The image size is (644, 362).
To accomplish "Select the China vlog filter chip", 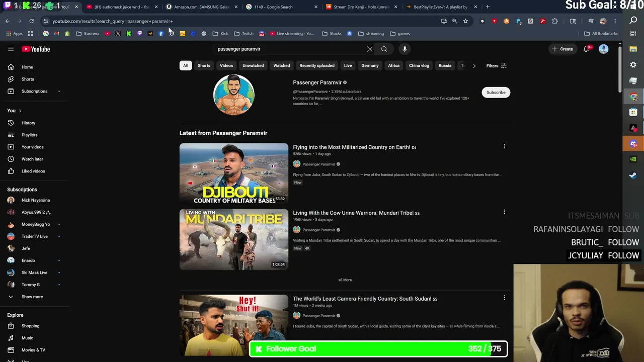I will (419, 65).
